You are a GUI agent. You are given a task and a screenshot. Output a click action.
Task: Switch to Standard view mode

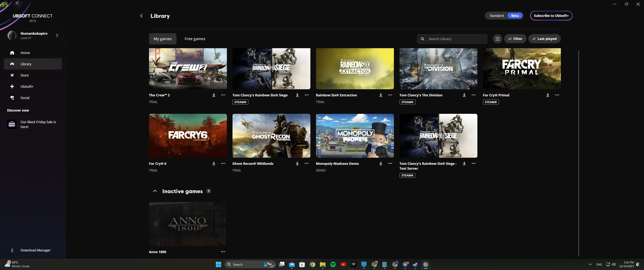(496, 16)
